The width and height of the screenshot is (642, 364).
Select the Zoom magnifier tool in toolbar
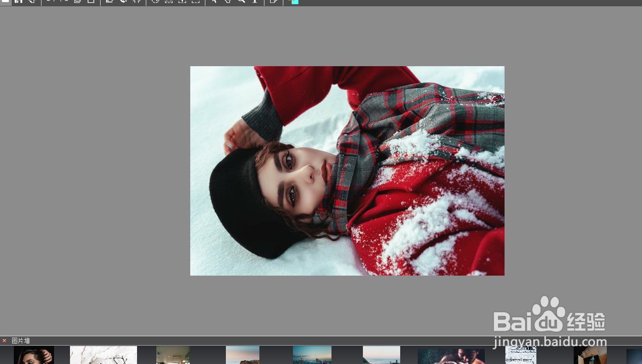tap(241, 2)
